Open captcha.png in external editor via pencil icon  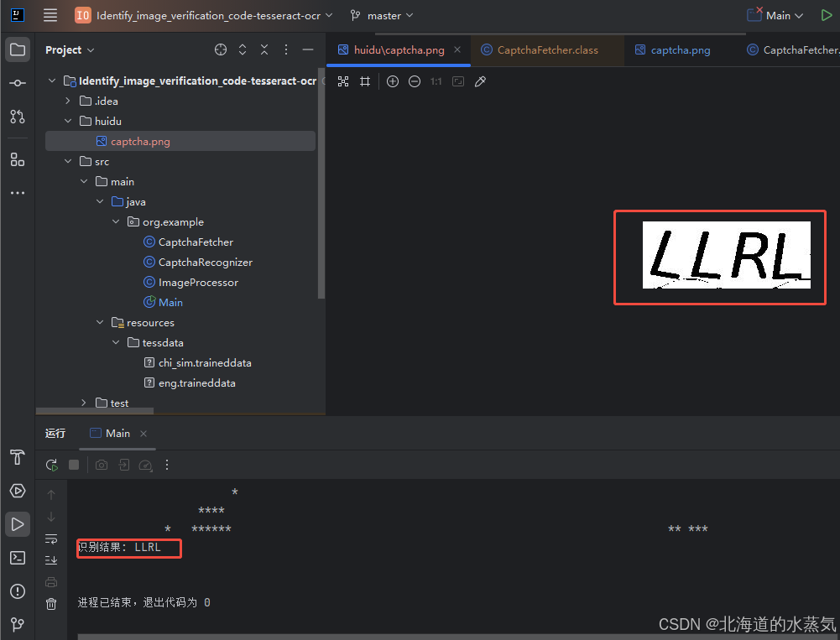tap(480, 81)
